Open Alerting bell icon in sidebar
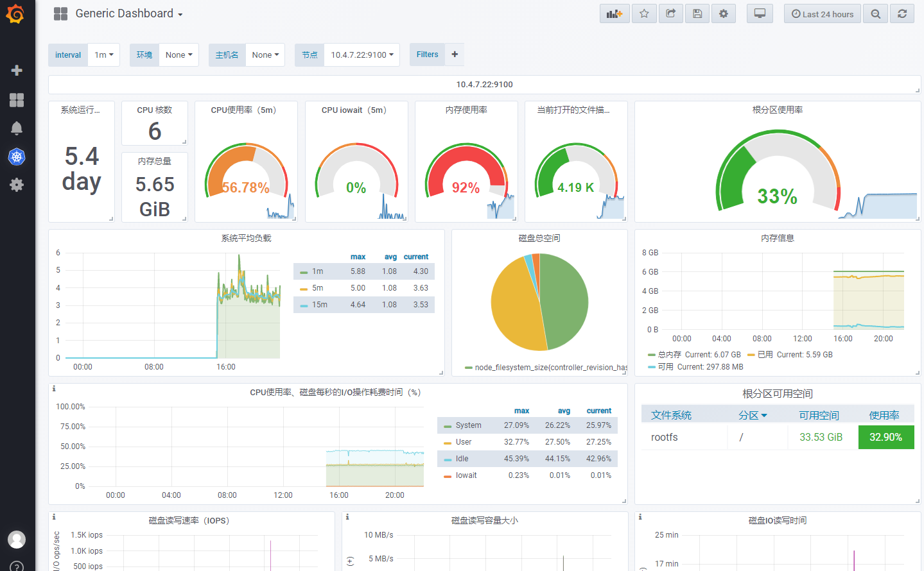The height and width of the screenshot is (571, 924). pos(17,128)
